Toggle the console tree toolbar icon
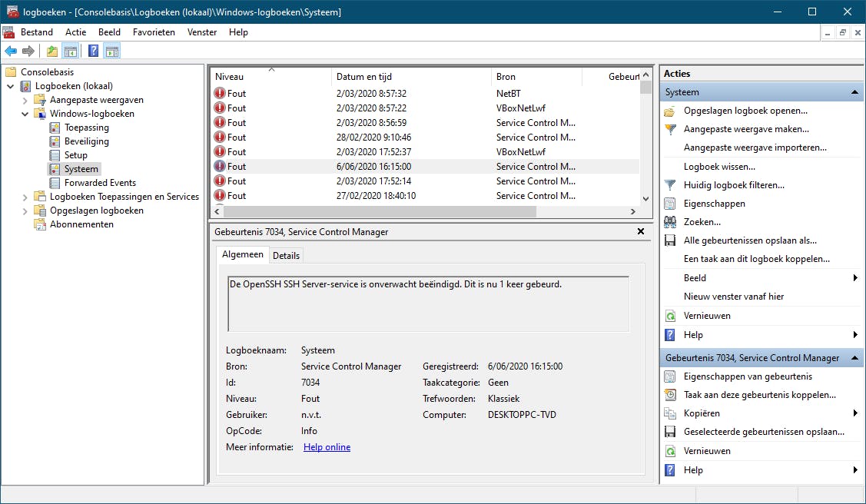This screenshot has width=866, height=504. (70, 51)
